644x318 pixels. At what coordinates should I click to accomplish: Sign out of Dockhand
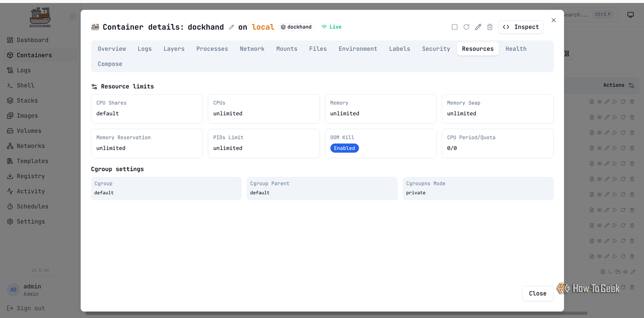(x=26, y=308)
